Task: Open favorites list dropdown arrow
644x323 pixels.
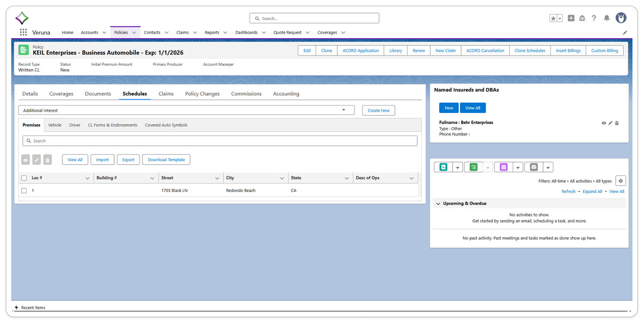Action: point(560,18)
